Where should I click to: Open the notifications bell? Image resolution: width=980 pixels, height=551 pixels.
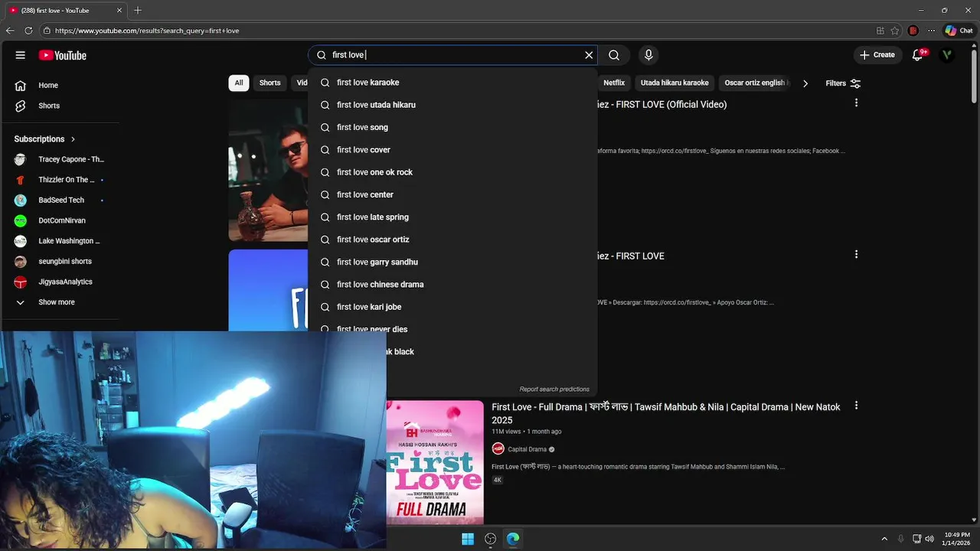(918, 55)
